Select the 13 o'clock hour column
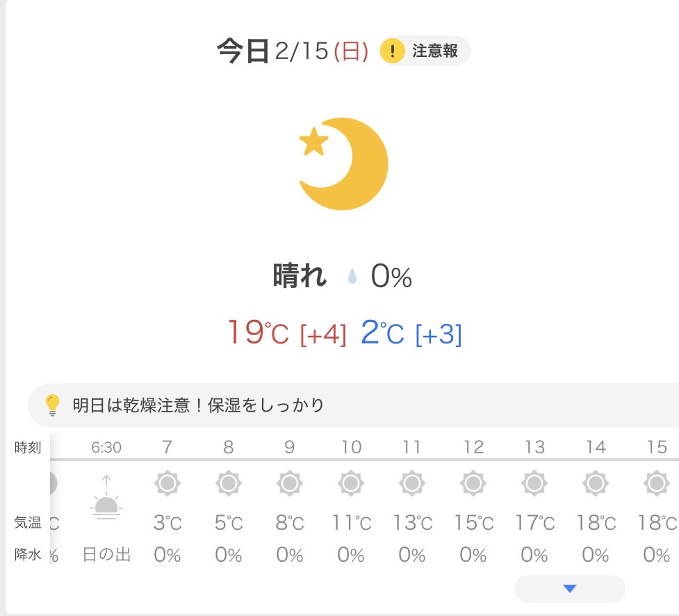 [534, 447]
